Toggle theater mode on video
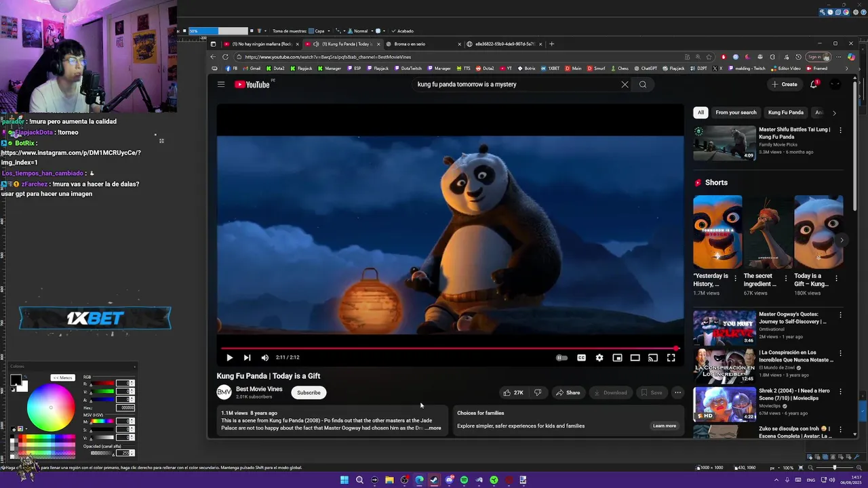 click(x=635, y=357)
